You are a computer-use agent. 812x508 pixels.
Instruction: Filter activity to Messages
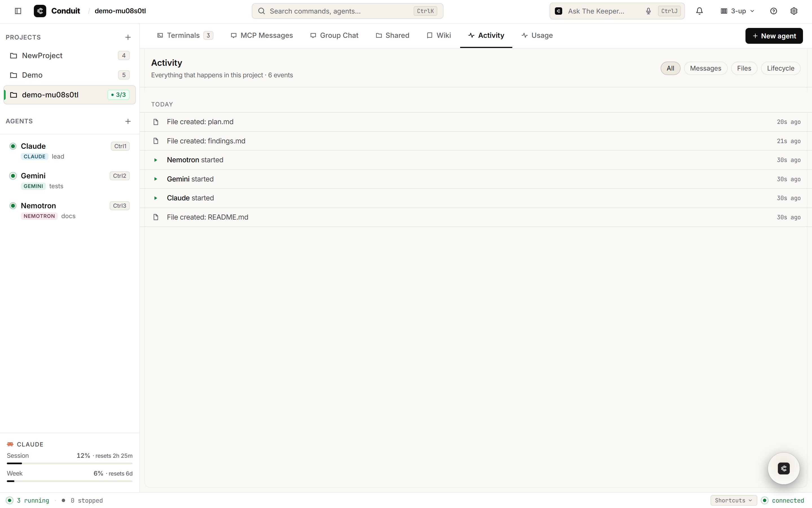pos(705,68)
